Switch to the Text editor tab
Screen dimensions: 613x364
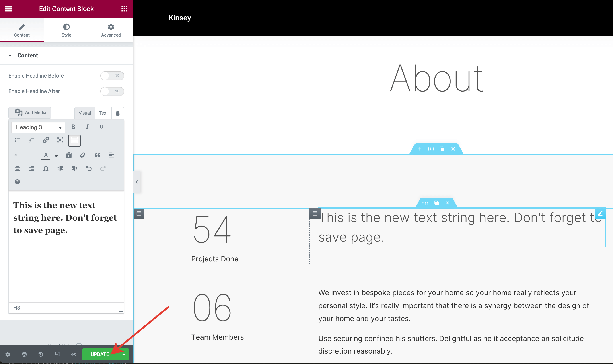[103, 113]
